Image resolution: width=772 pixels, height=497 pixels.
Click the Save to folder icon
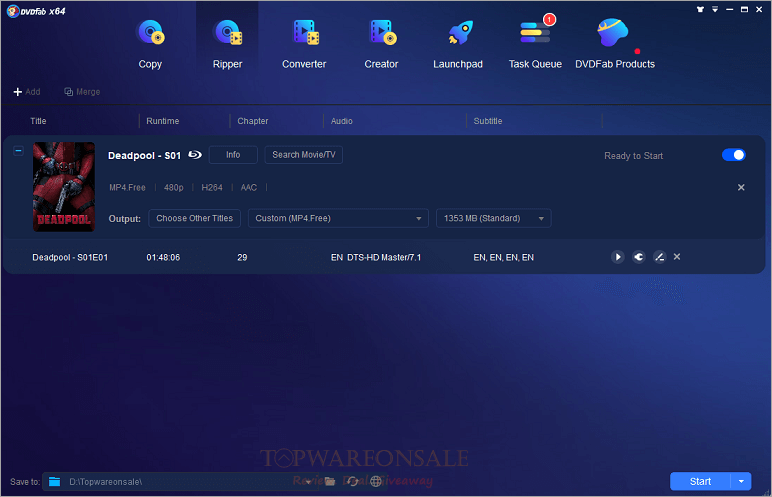55,481
